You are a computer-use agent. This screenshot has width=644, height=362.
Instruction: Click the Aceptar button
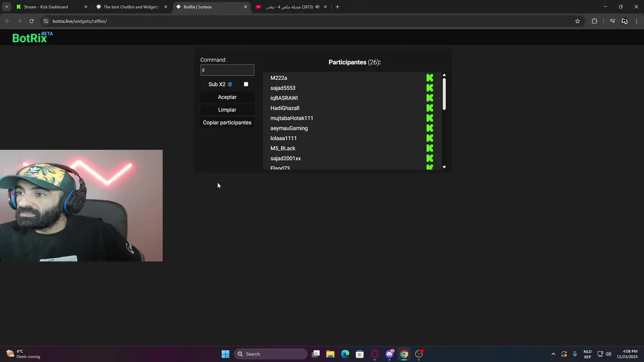point(227,97)
